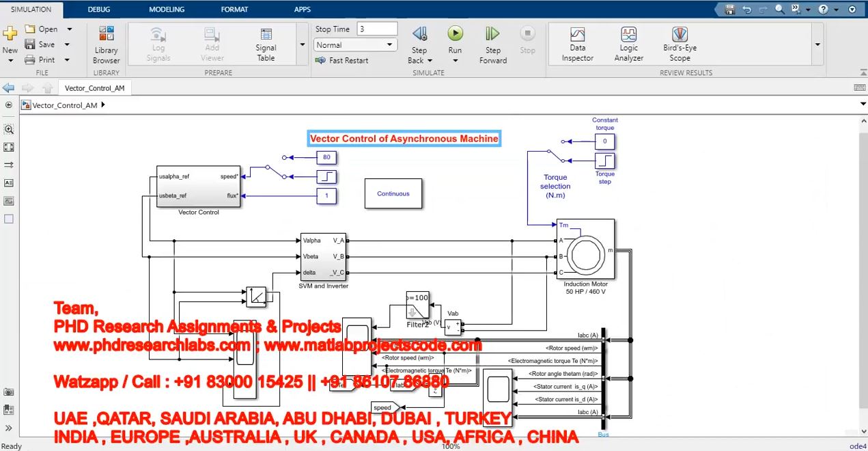This screenshot has height=451, width=868.
Task: Click the Fit to View icon in left palette
Action: pyautogui.click(x=9, y=147)
